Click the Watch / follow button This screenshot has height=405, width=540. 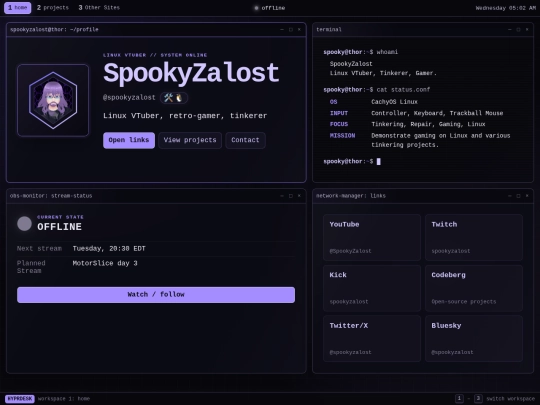point(156,295)
